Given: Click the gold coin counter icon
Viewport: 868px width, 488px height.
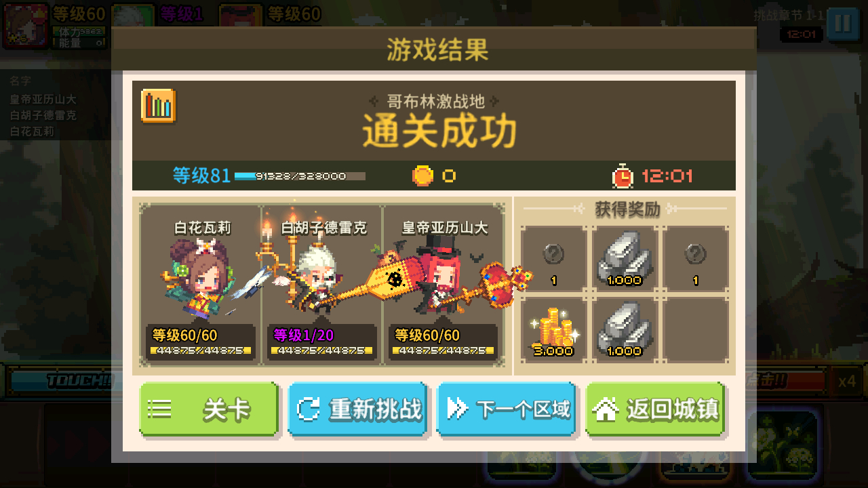Looking at the screenshot, I should (422, 176).
